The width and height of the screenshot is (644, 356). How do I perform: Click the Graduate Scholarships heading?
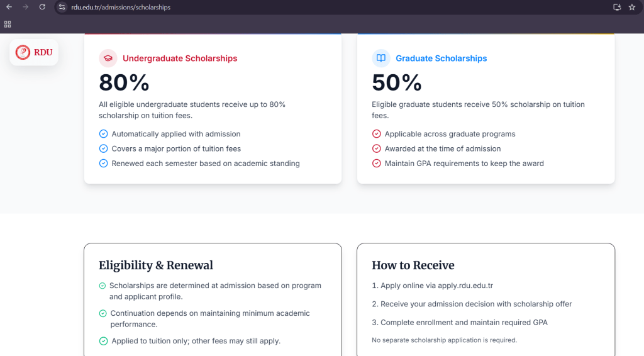click(441, 58)
